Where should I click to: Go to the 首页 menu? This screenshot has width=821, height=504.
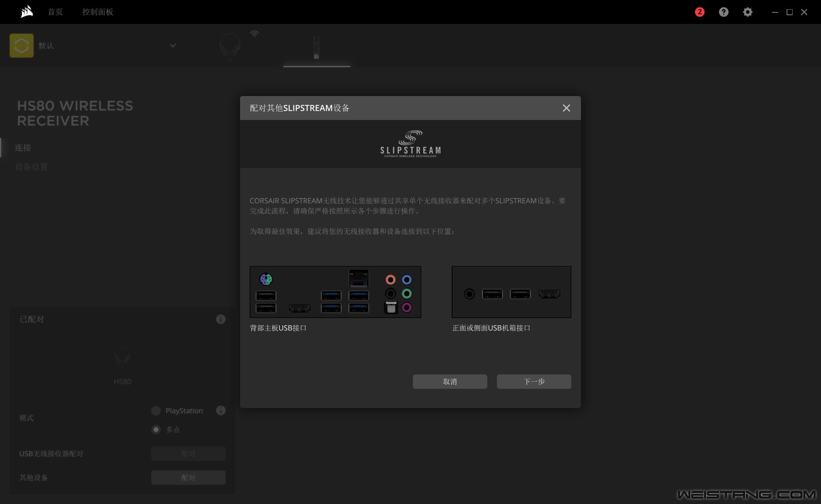55,12
